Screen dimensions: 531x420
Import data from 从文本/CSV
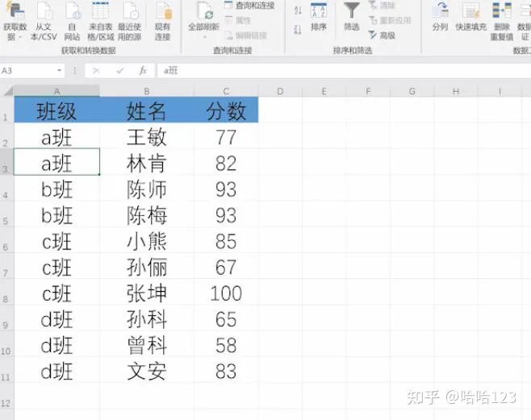(x=44, y=20)
